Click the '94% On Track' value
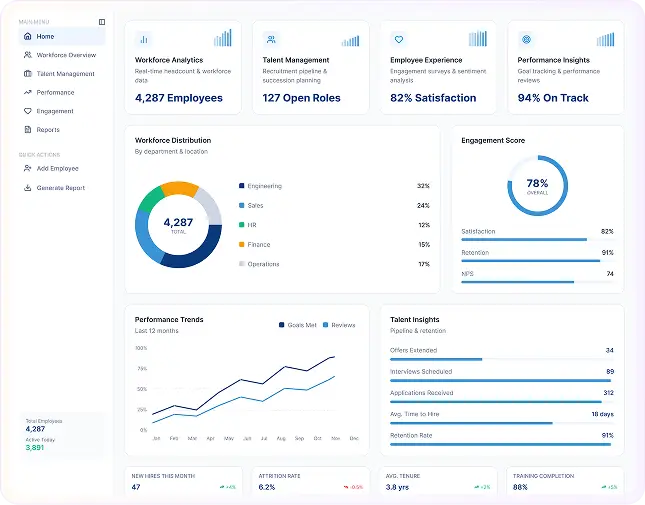The height and width of the screenshot is (505, 645). [553, 98]
